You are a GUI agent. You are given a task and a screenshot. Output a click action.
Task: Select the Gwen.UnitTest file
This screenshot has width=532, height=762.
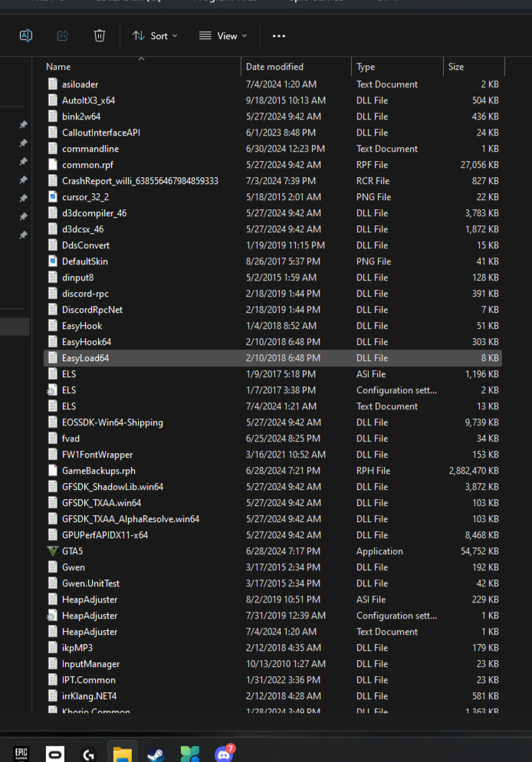[273, 583]
